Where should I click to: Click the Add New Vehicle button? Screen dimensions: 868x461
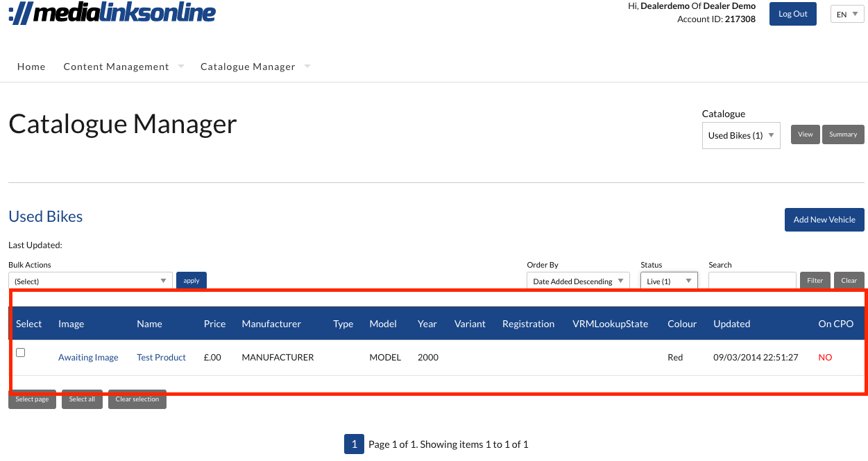[824, 220]
